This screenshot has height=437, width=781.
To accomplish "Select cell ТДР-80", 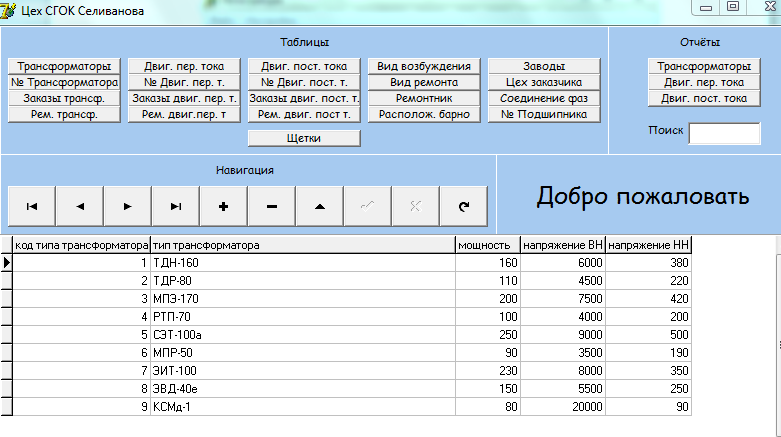I will click(303, 281).
